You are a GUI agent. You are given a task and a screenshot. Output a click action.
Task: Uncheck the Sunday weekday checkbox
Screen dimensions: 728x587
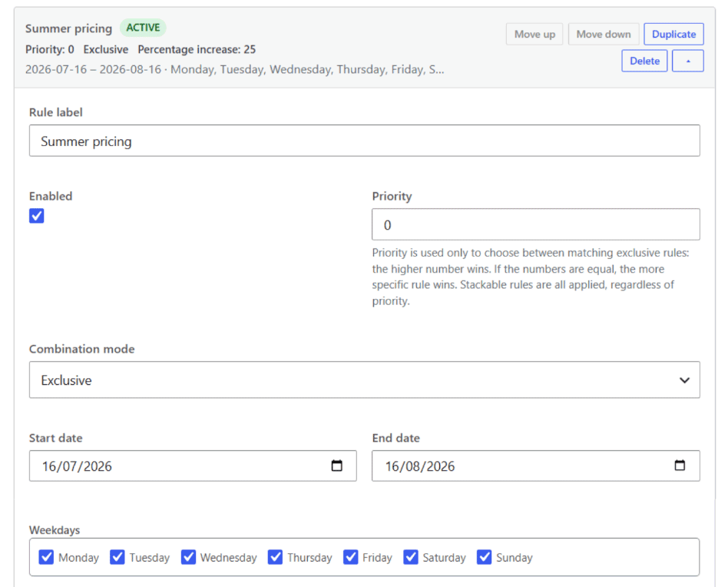[484, 557]
